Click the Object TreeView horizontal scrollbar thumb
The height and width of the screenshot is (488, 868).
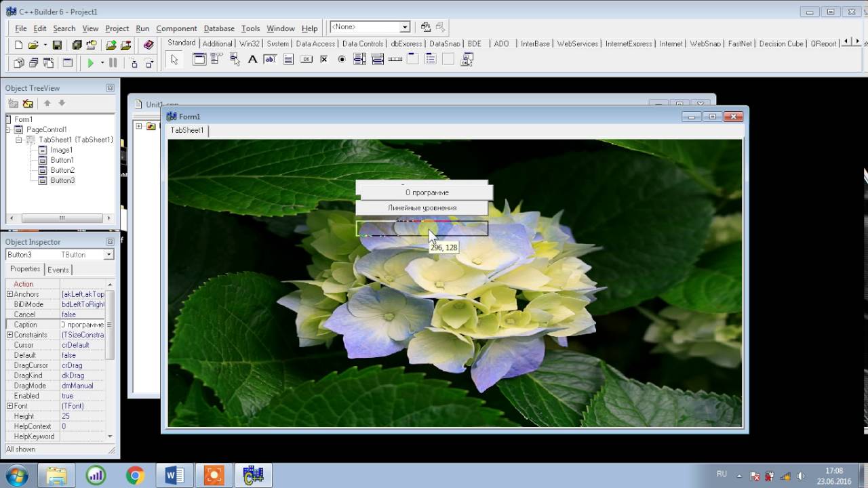click(x=62, y=218)
